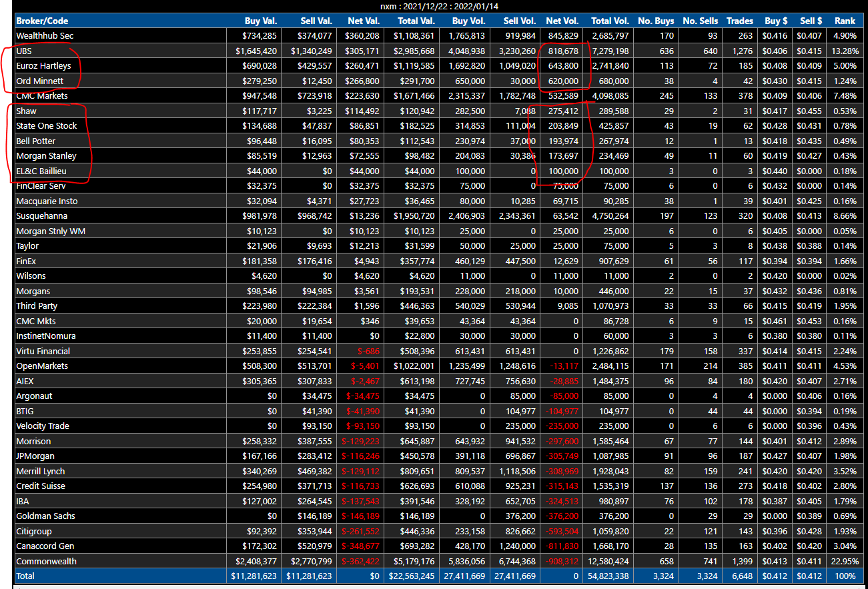
Task: Click the FinClear Serv broker name
Action: (41, 185)
